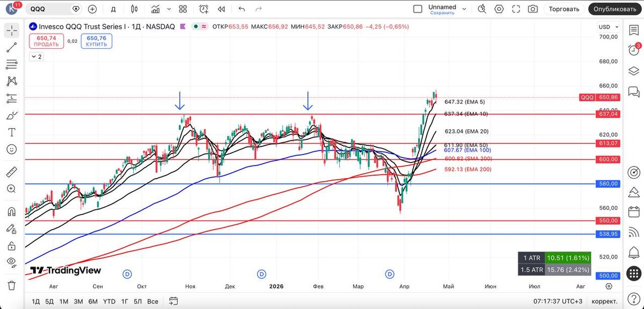Screen dimensions: 644x309
Task: Expand the Unnamed layout dropdown arrow
Action: coord(464,9)
